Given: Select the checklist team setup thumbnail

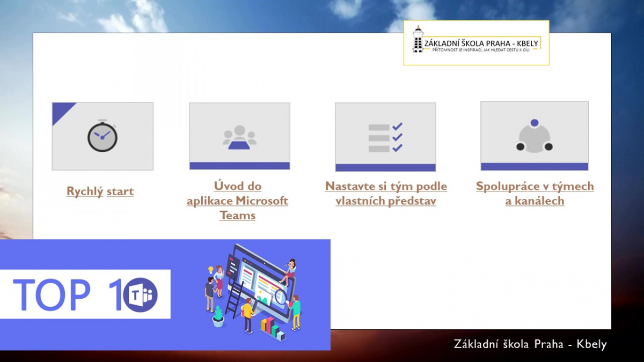Looking at the screenshot, I should coord(385,137).
